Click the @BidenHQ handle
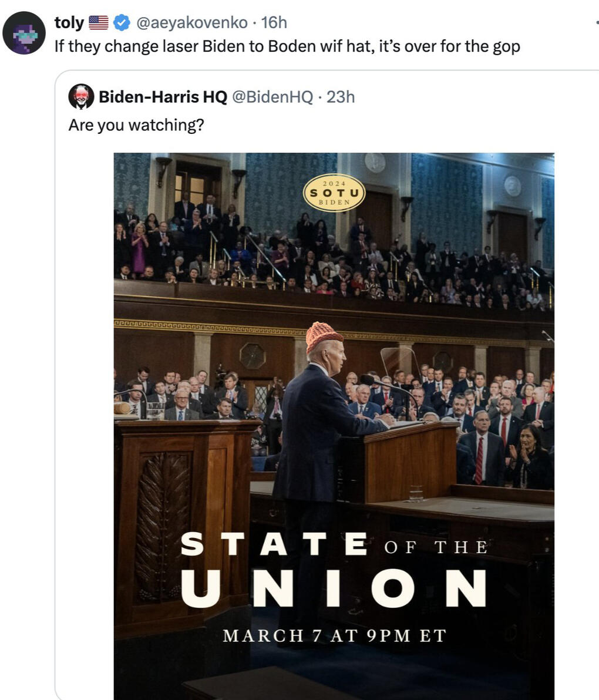The width and height of the screenshot is (599, 700). coord(272,97)
